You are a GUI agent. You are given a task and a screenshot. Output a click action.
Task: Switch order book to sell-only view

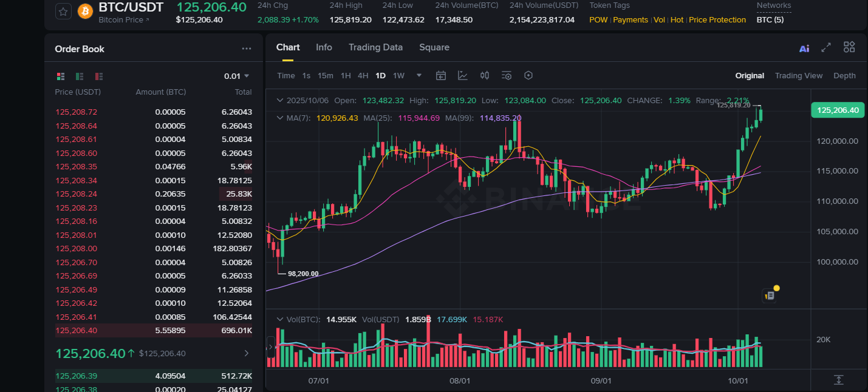click(x=97, y=76)
